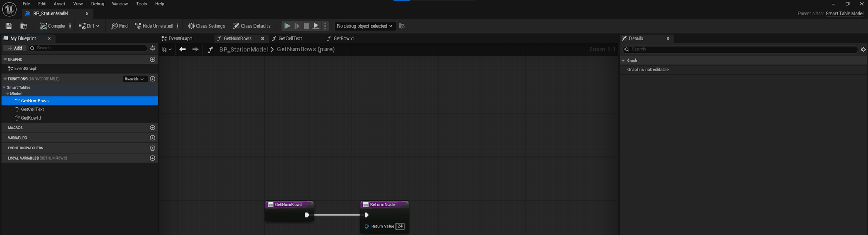Toggle Hide Unrelated nodes

(x=154, y=26)
